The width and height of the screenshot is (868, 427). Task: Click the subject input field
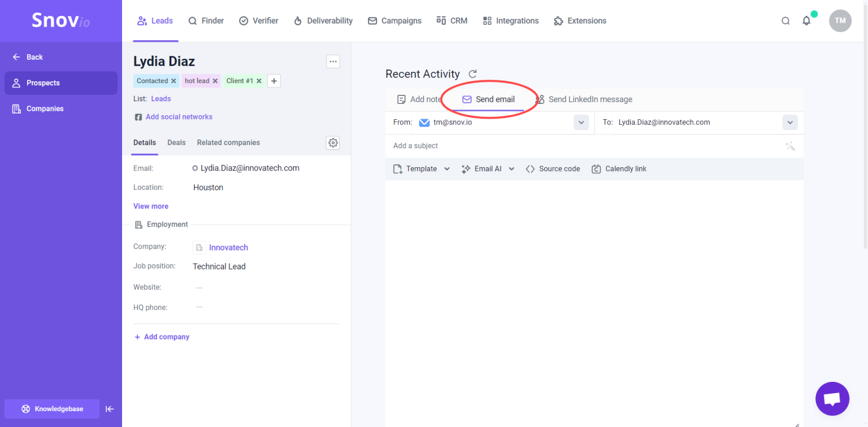585,146
